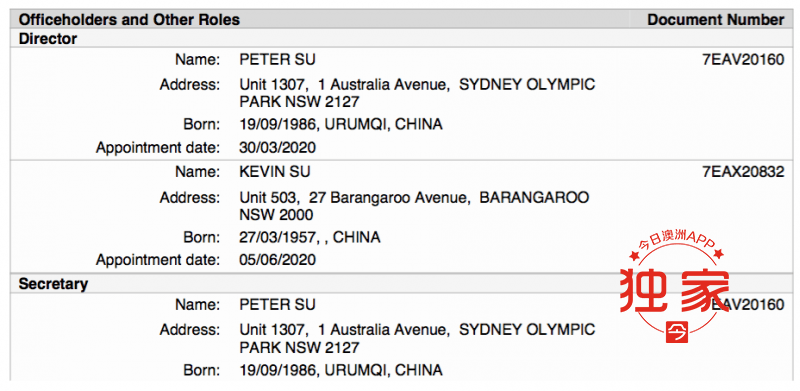
Task: Select the Director section heading
Action: [x=47, y=39]
